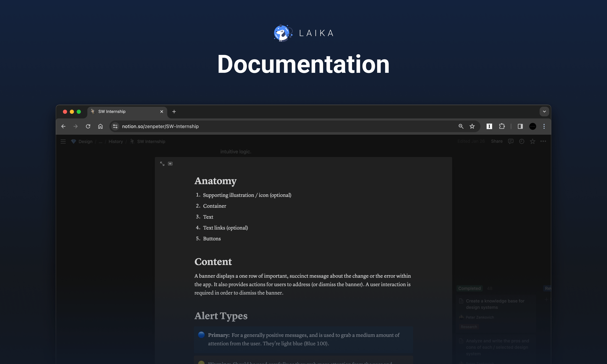Select the bookmark star in the address bar

[x=472, y=126]
